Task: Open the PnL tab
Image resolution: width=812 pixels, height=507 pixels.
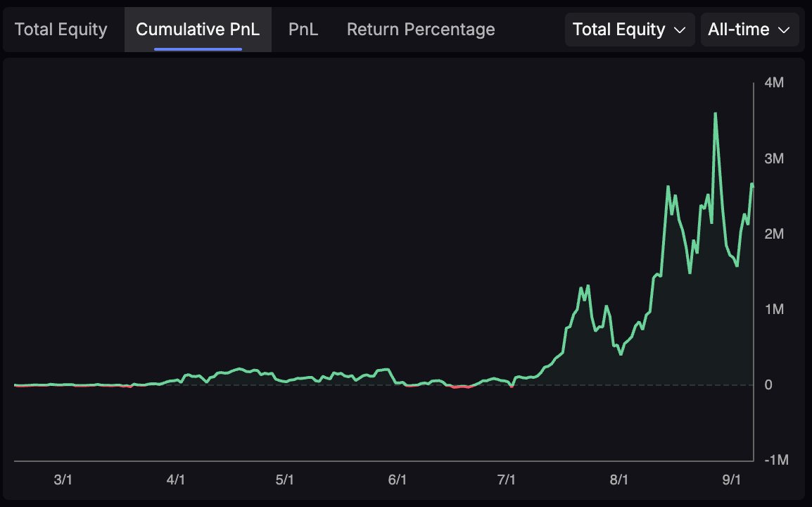Action: tap(303, 30)
